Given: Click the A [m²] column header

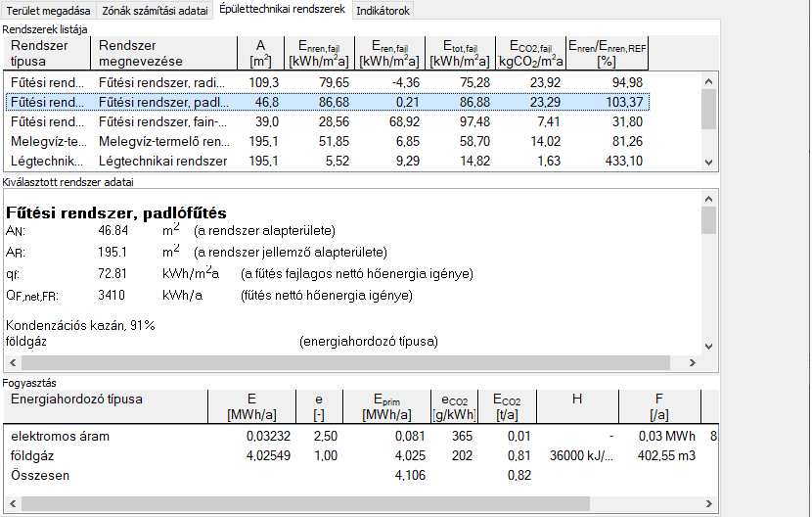Looking at the screenshot, I should [260, 53].
